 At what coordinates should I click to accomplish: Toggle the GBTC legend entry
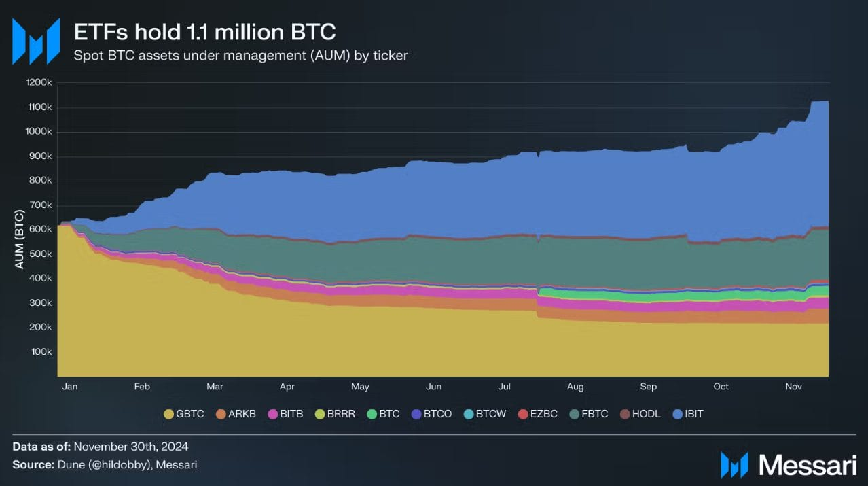[x=184, y=414]
